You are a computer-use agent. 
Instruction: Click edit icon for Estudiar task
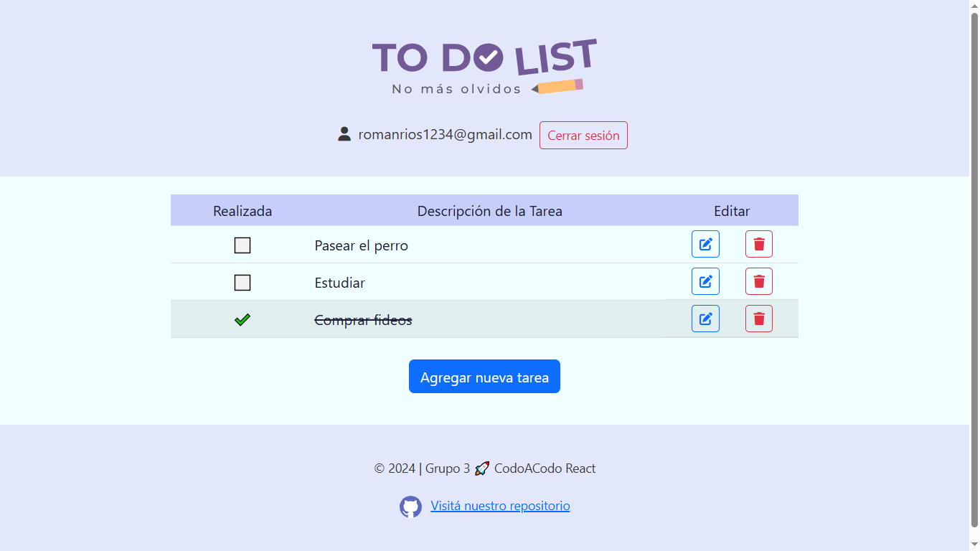point(705,281)
